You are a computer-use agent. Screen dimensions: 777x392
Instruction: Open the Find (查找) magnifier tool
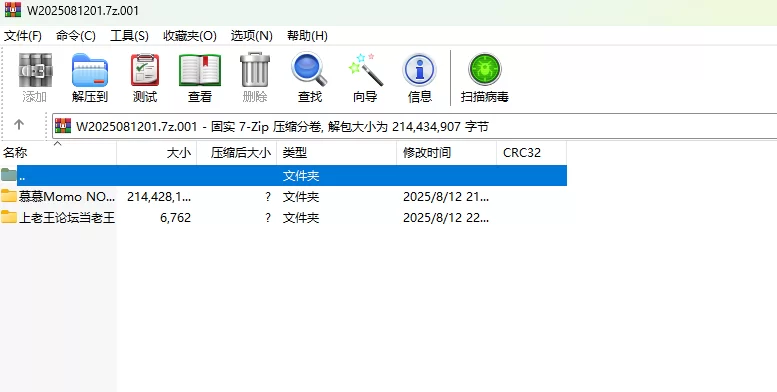[310, 70]
